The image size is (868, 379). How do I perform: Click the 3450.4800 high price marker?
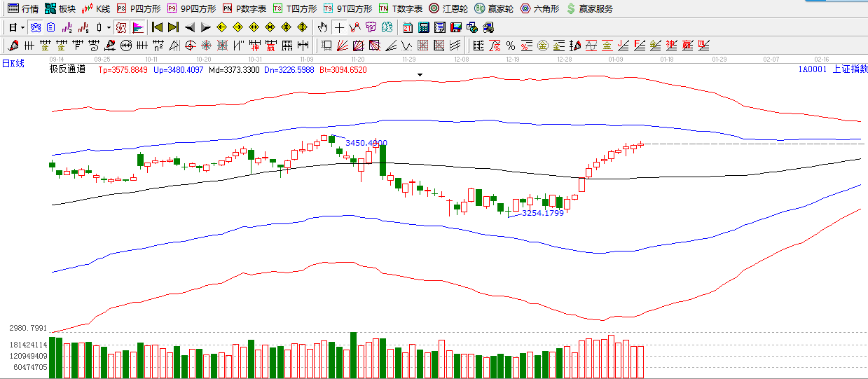366,143
